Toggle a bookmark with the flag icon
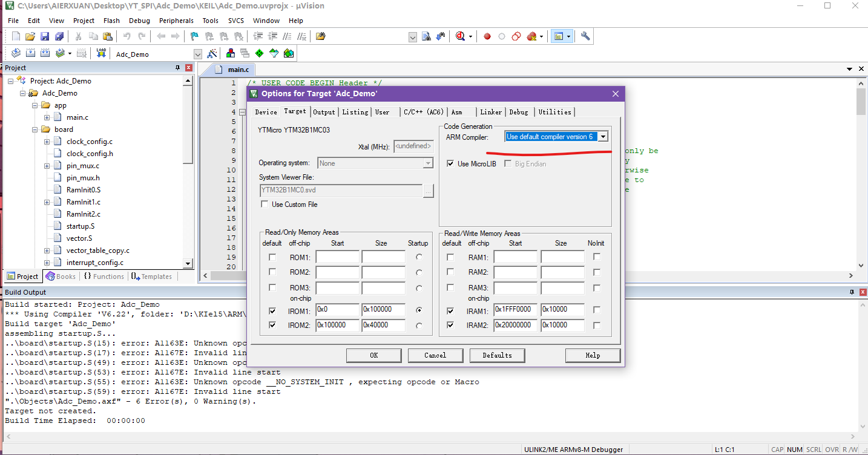 coord(194,36)
